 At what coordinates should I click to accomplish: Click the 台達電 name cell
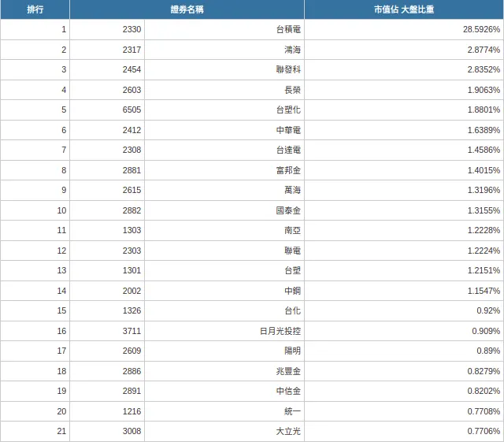(224, 150)
